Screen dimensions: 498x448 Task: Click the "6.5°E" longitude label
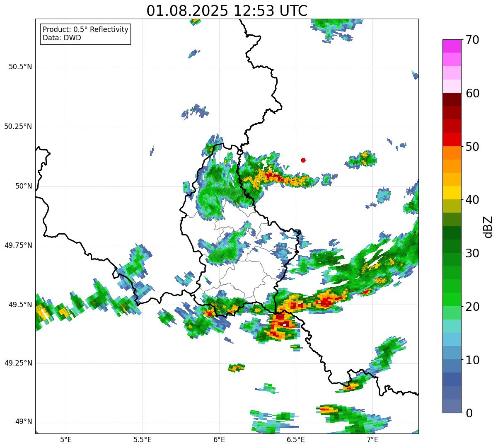pos(296,439)
